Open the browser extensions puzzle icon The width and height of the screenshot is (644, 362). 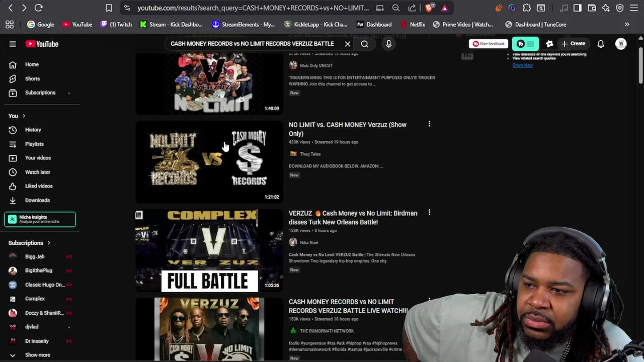[x=526, y=8]
